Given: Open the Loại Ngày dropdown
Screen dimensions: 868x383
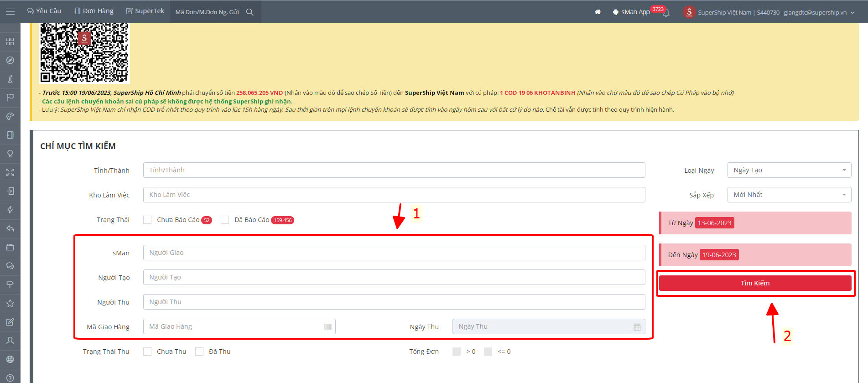Looking at the screenshot, I should (789, 170).
